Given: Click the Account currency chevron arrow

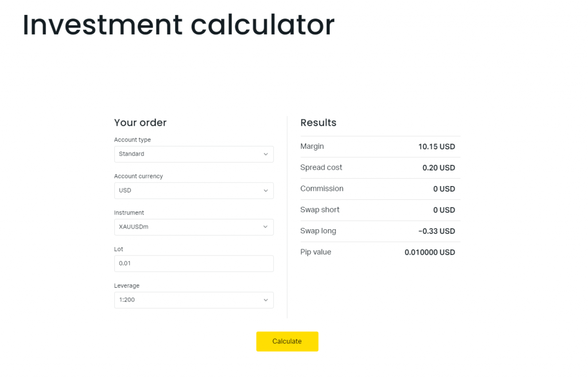Looking at the screenshot, I should click(x=265, y=191).
